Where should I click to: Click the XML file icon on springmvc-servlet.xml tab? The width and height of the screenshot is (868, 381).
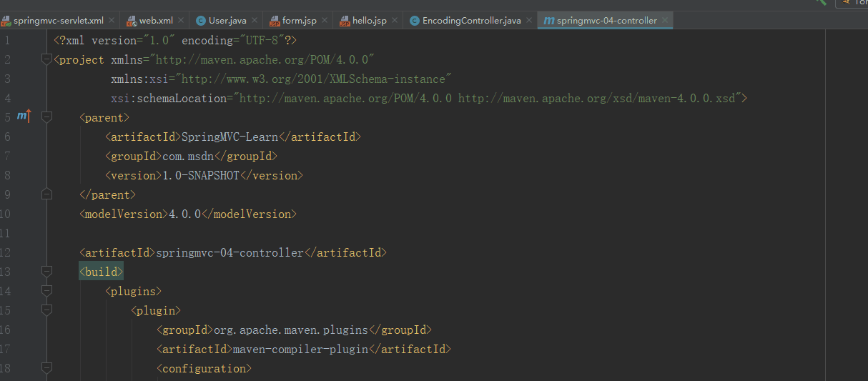coord(6,21)
